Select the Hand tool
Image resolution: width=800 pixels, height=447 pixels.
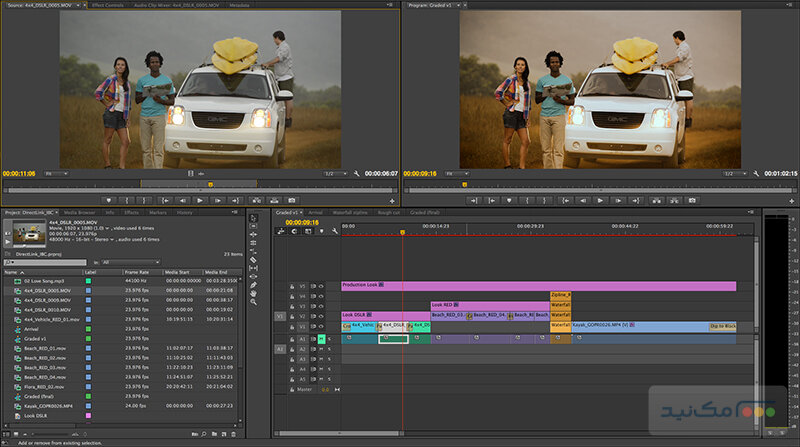254,293
